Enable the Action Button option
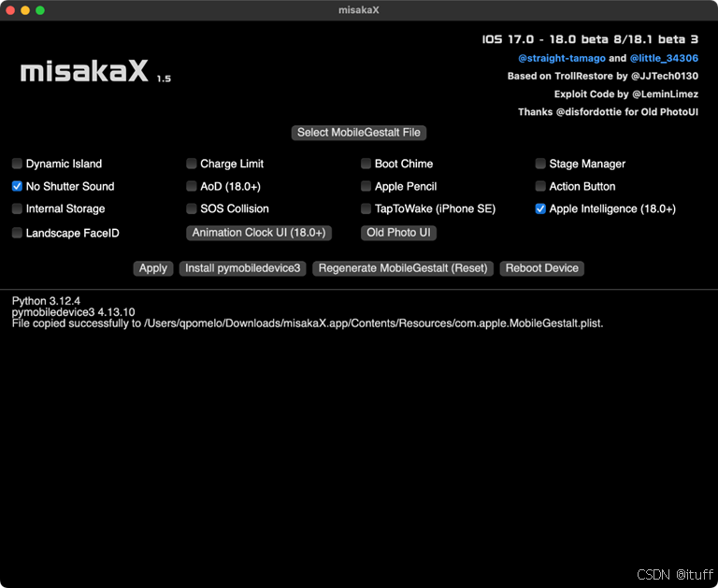This screenshot has width=718, height=588. point(540,186)
